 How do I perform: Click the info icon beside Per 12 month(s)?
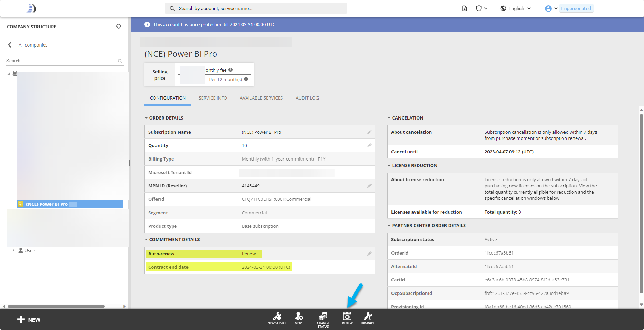pos(246,79)
